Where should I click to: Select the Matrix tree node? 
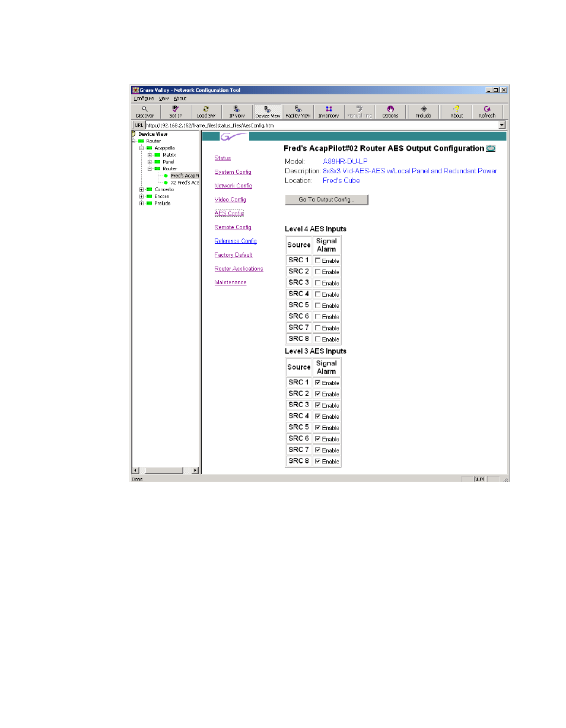169,155
